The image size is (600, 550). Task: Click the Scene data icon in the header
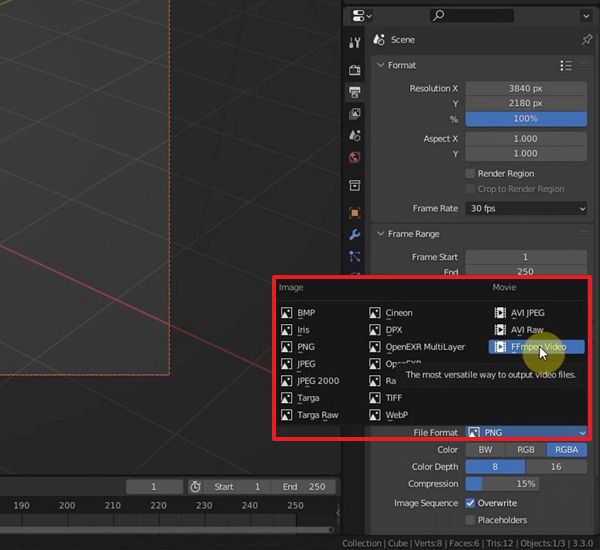(x=379, y=39)
